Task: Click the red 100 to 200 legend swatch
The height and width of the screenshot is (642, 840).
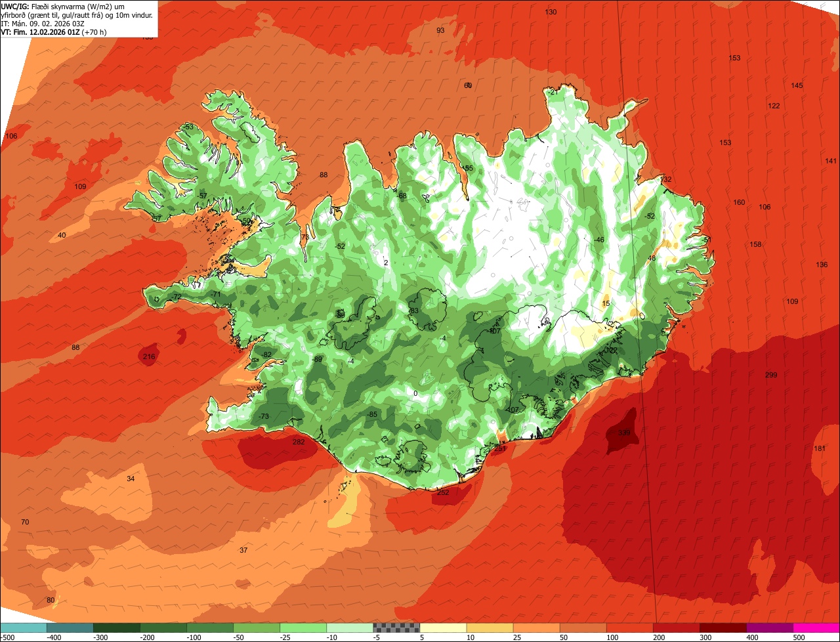Action: [x=630, y=628]
